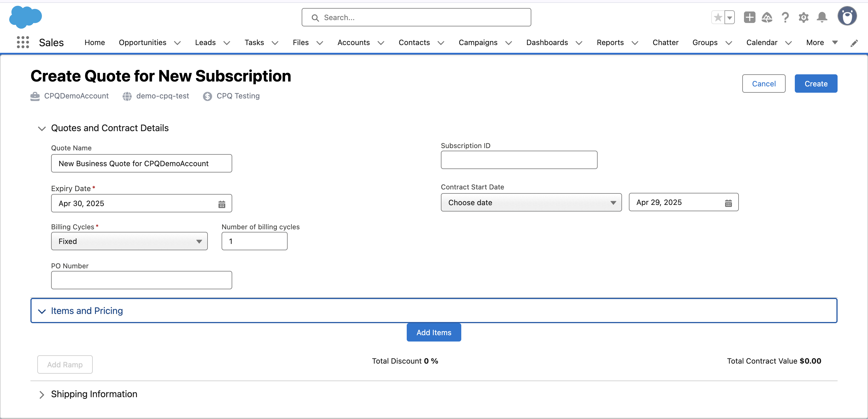
Task: Click inside the Subscription ID field
Action: tap(519, 160)
